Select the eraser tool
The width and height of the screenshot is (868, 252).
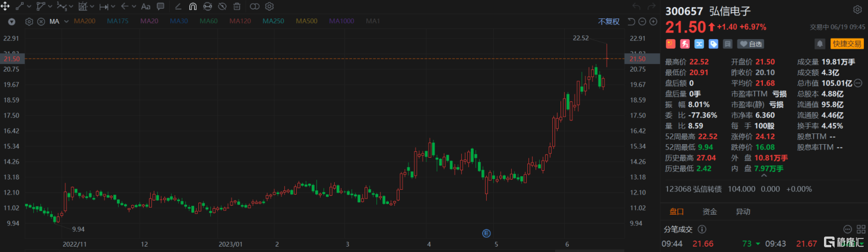click(178, 7)
